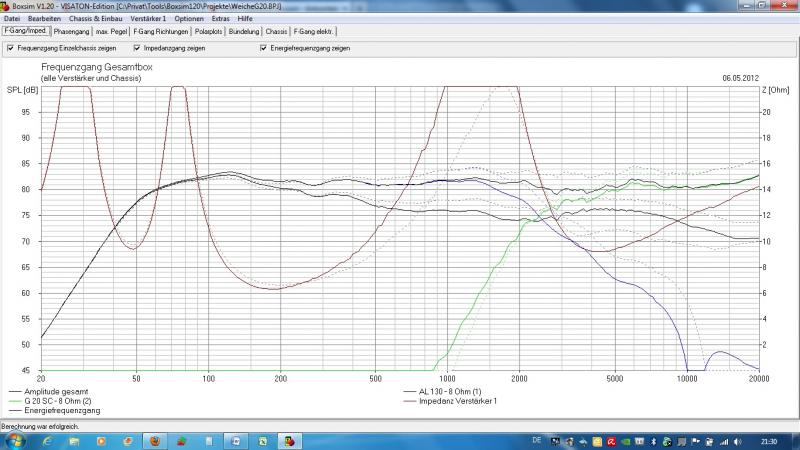Open the Chassis & Einbau menu
800x450 pixels.
[97, 19]
